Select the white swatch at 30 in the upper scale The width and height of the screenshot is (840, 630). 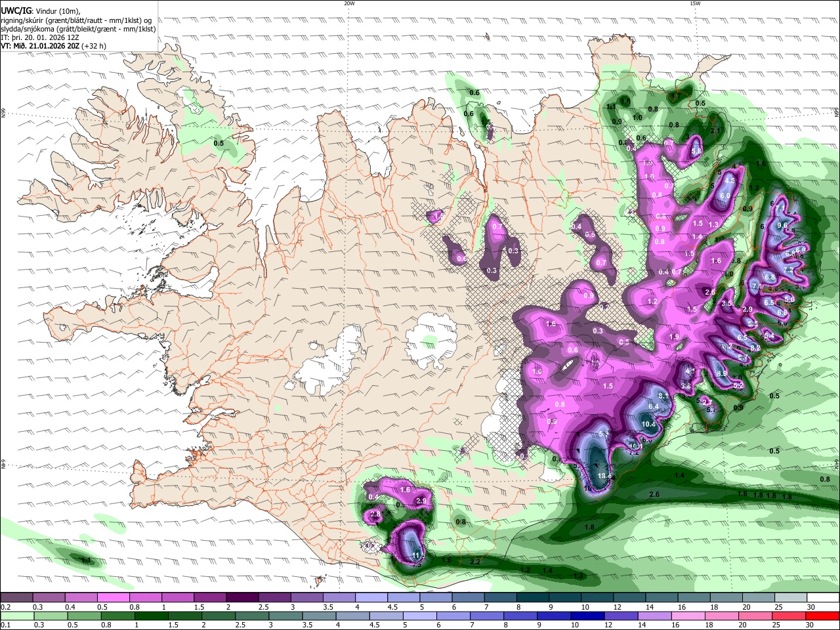(823, 598)
